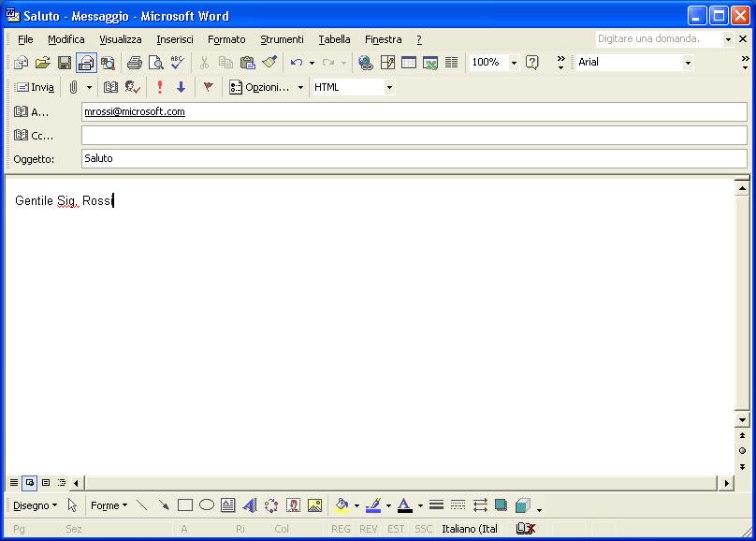Screen dimensions: 756x541
Task: Expand the attachment paperclip dropdown arrow
Action: (89, 87)
